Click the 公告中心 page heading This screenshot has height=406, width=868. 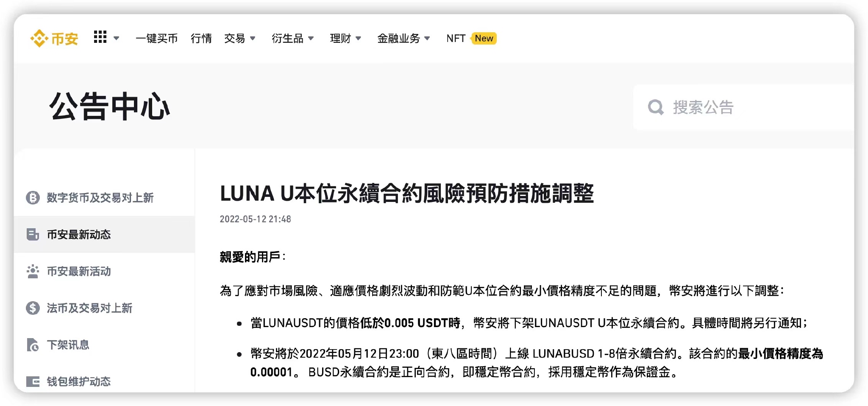point(110,106)
